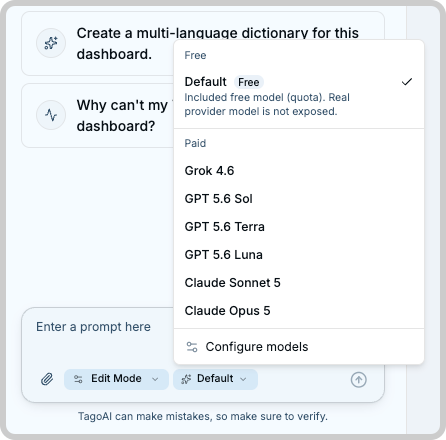
Task: Click the pulse icon on the 'Why can't my' card
Action: [x=51, y=115]
